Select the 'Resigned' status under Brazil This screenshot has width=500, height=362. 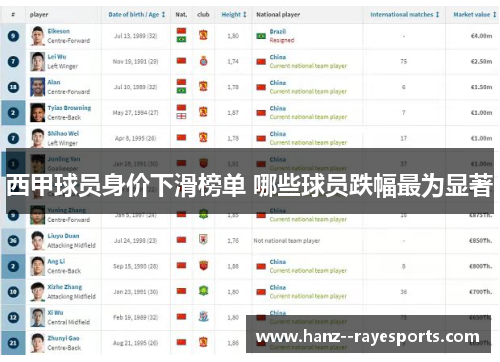click(282, 40)
